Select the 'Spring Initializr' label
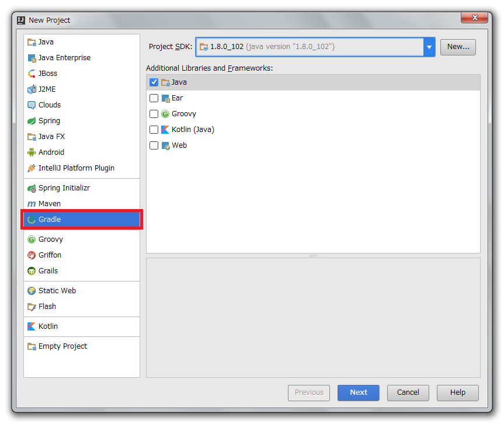Screen dimensions: 504x424 coord(64,188)
